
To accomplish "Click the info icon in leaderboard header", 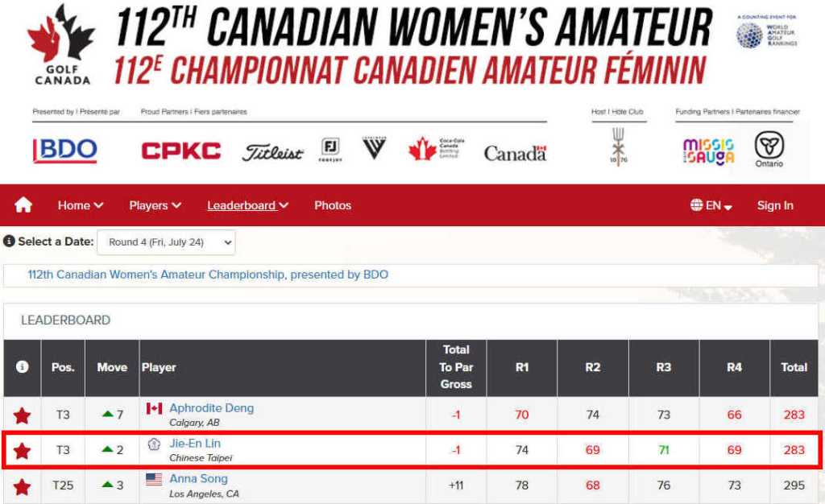I will [x=22, y=366].
